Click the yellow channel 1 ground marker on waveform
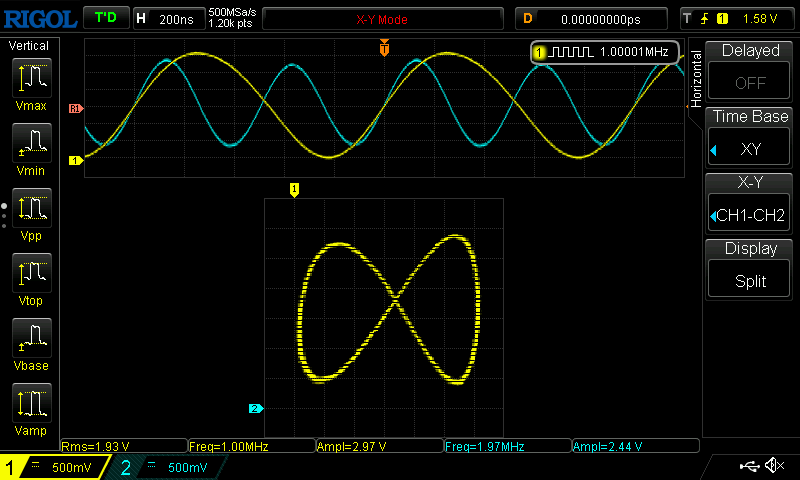The width and height of the screenshot is (800, 480). click(x=76, y=161)
